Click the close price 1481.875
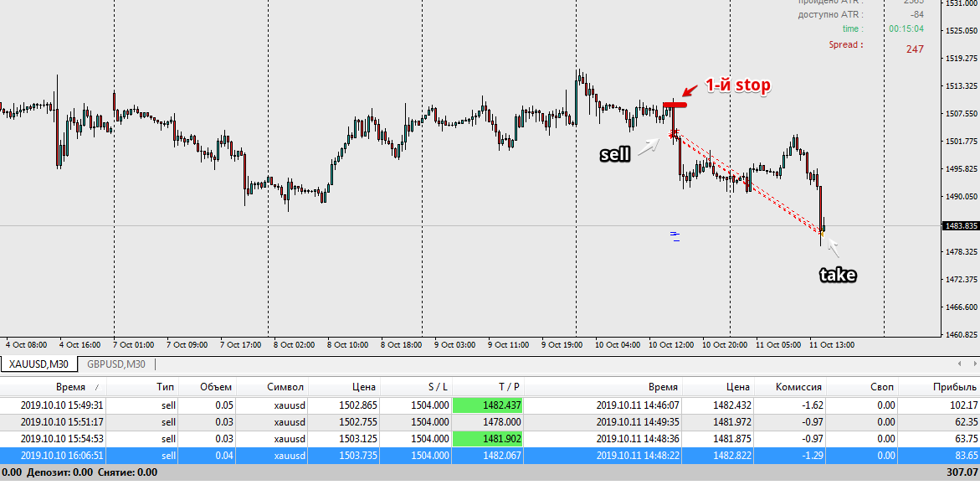 tap(732, 438)
